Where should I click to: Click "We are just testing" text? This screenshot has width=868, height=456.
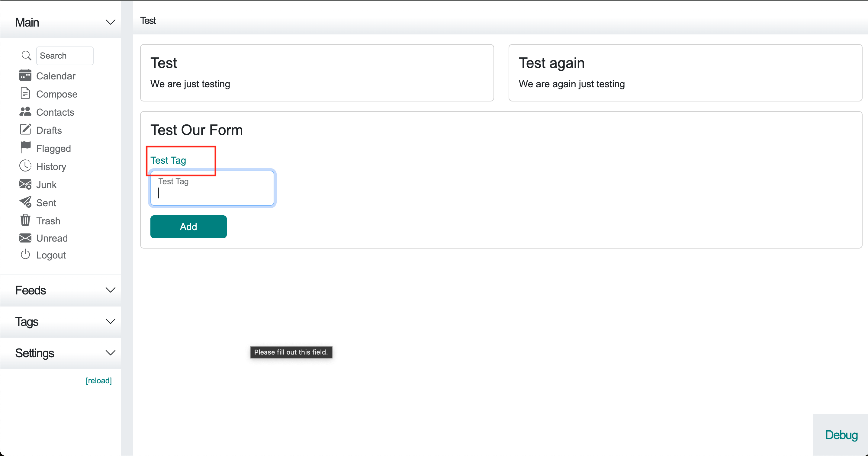coord(190,84)
